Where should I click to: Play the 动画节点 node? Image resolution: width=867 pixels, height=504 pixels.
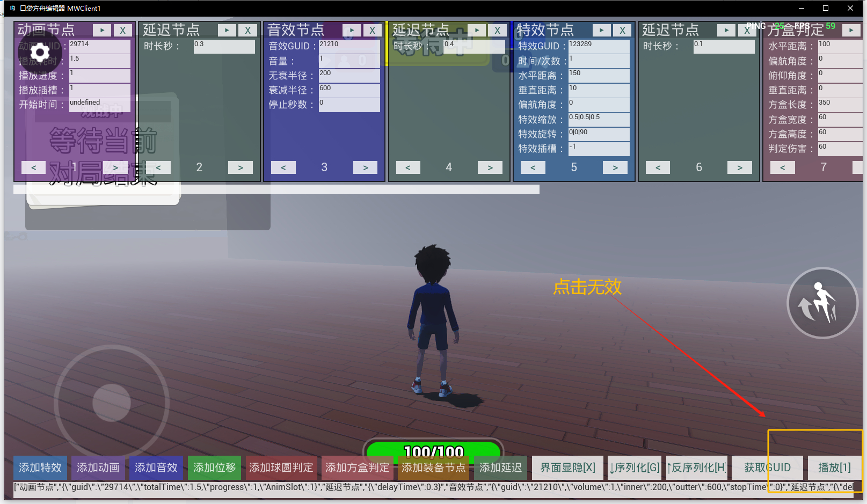102,31
